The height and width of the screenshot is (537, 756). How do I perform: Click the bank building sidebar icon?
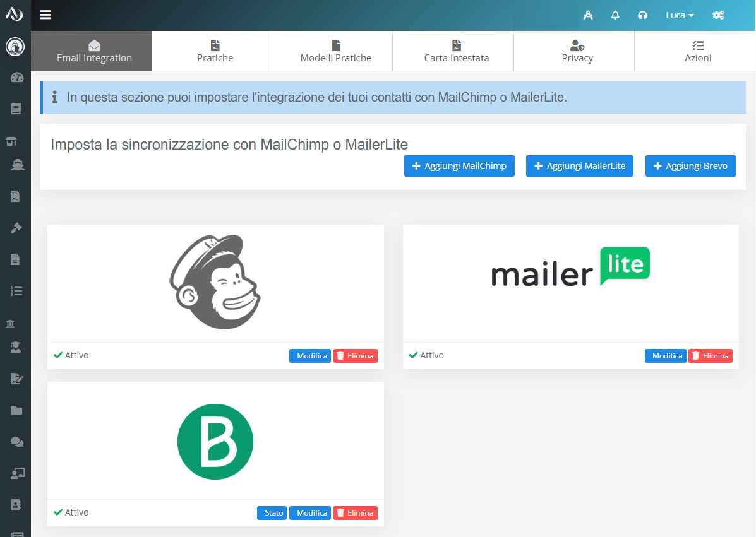point(10,323)
